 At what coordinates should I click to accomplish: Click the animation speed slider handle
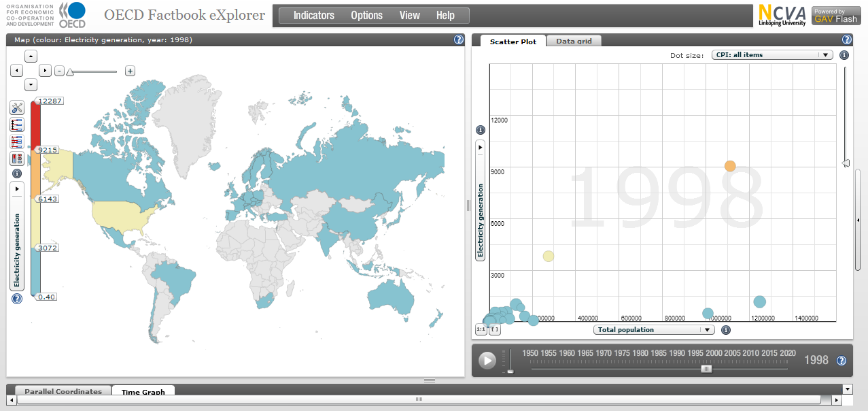click(x=510, y=371)
